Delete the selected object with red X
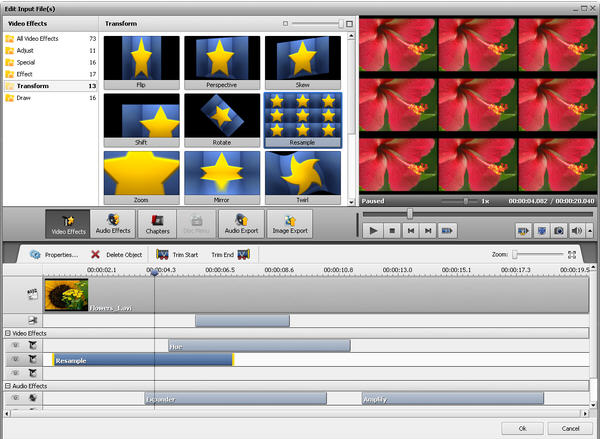This screenshot has height=439, width=600. [x=96, y=255]
